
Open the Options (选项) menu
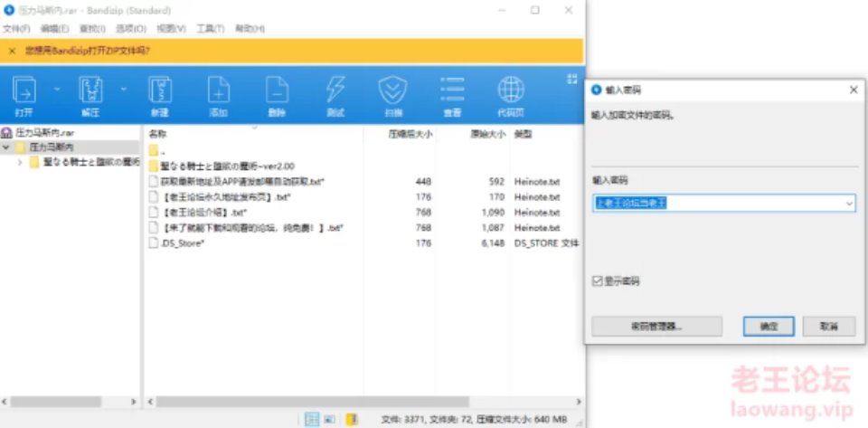point(131,28)
